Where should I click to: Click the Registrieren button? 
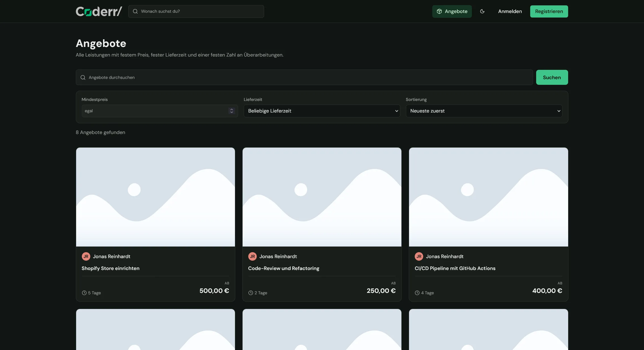(x=549, y=11)
